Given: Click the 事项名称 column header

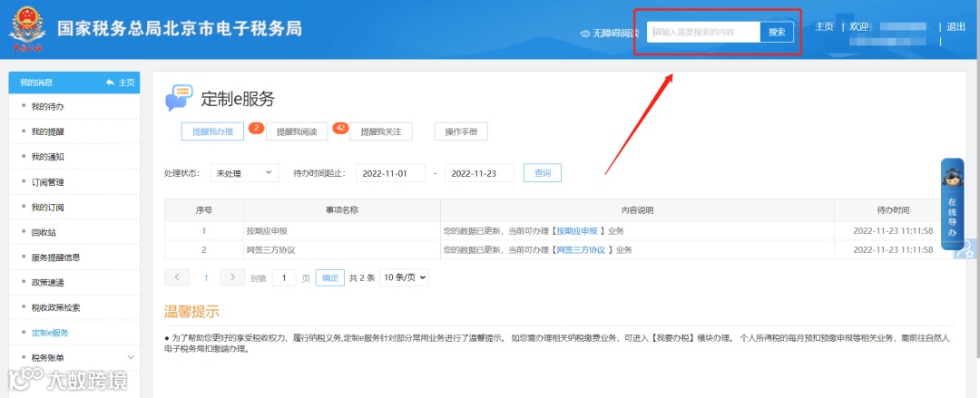Looking at the screenshot, I should (342, 210).
